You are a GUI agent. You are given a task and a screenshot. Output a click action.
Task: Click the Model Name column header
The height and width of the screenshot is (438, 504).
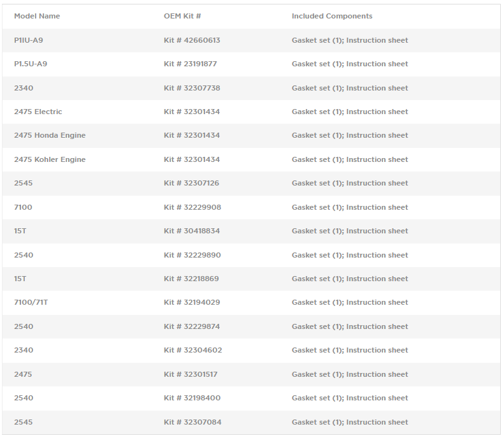[x=37, y=16]
